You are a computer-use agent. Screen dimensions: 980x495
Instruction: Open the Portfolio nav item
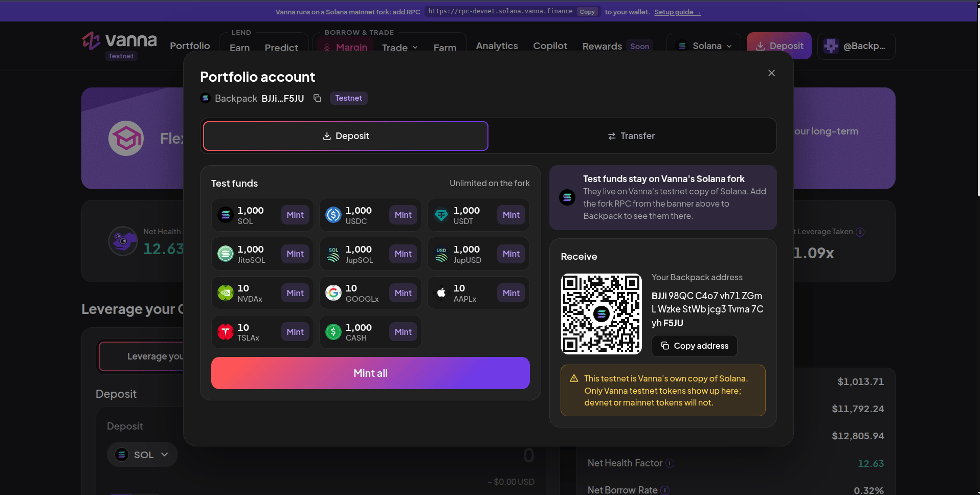[190, 46]
